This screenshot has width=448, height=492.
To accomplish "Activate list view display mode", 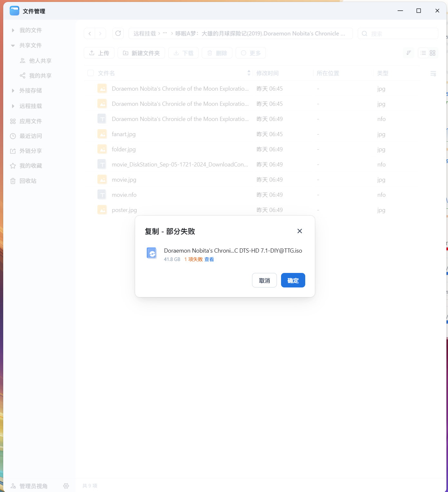I will [423, 53].
